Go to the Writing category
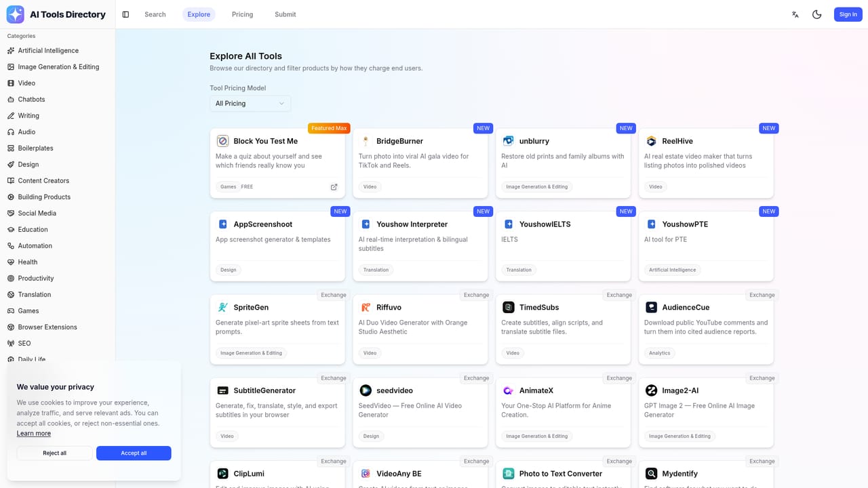The width and height of the screenshot is (868, 488). pos(58,116)
